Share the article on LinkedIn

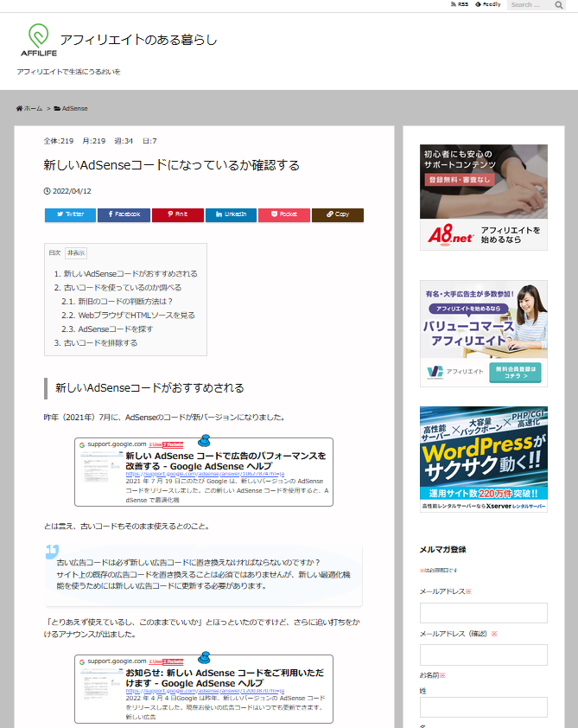point(231,214)
